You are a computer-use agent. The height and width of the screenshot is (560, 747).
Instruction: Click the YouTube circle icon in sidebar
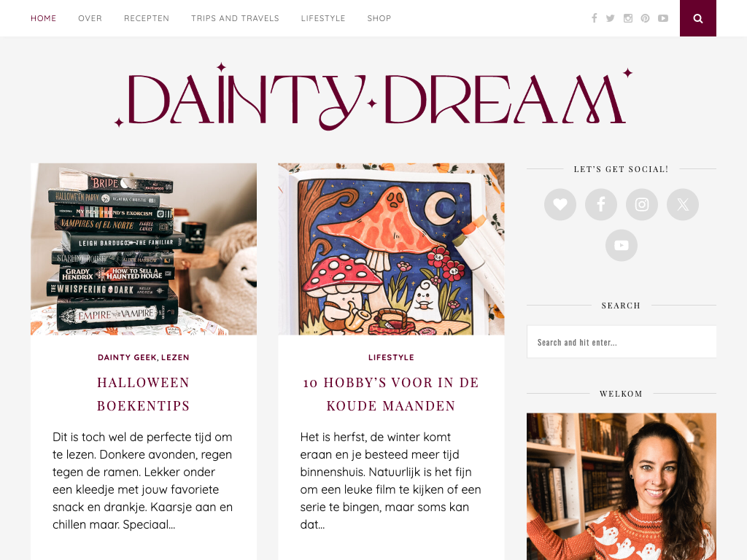tap(622, 245)
